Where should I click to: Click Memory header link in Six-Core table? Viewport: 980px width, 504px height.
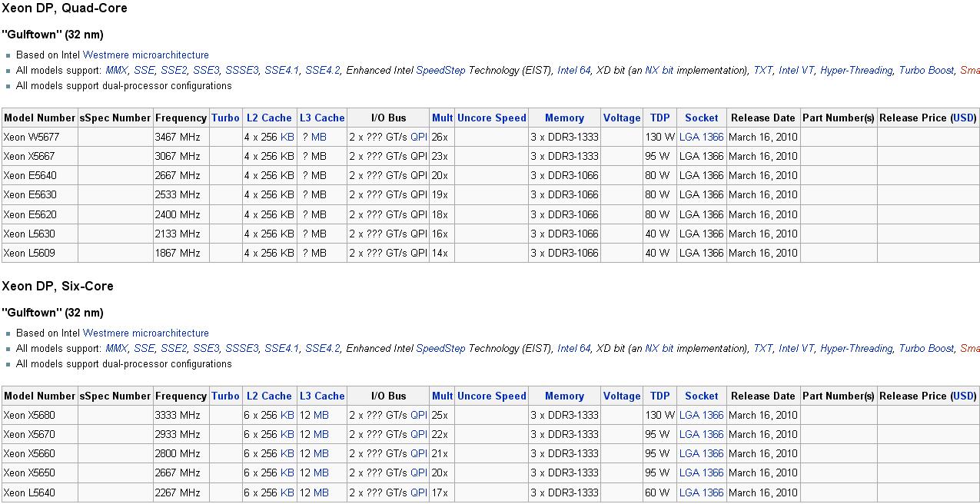pyautogui.click(x=565, y=396)
